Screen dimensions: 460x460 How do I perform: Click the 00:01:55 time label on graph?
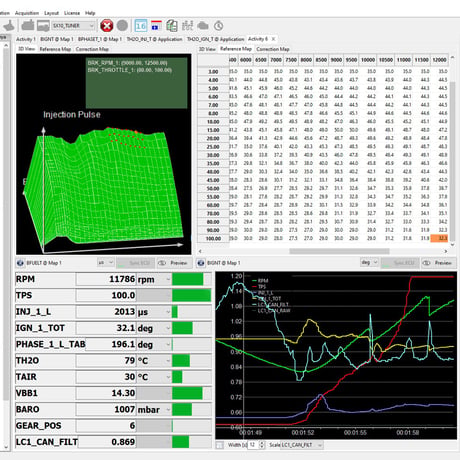[x=355, y=433]
